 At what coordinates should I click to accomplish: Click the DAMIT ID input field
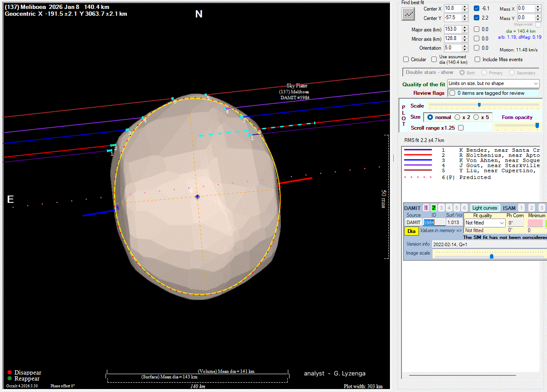[434, 222]
